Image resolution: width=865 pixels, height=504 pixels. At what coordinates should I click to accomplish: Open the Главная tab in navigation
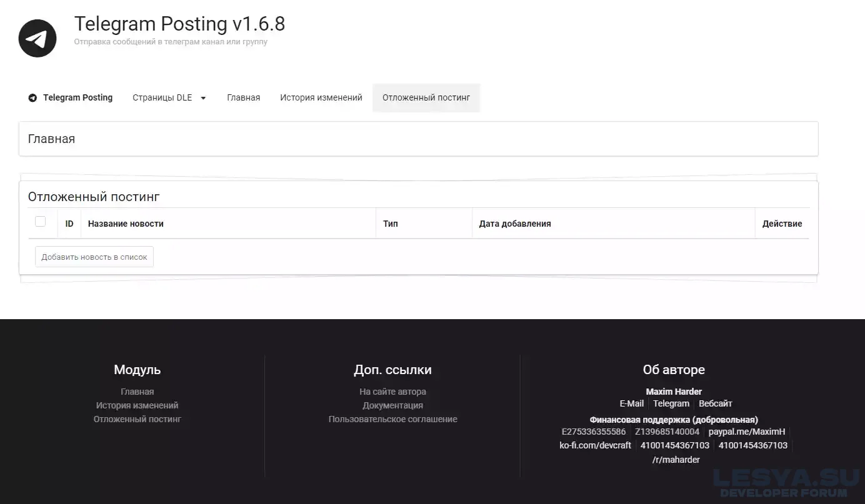[x=243, y=98]
